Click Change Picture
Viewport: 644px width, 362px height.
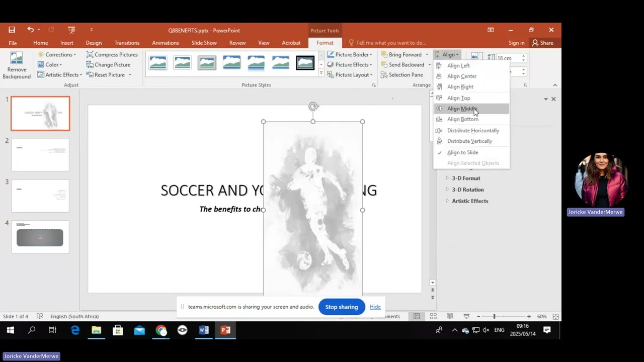click(x=108, y=64)
